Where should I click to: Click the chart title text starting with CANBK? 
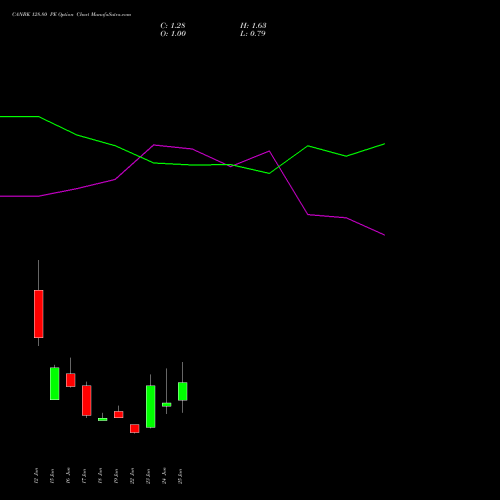tap(71, 15)
